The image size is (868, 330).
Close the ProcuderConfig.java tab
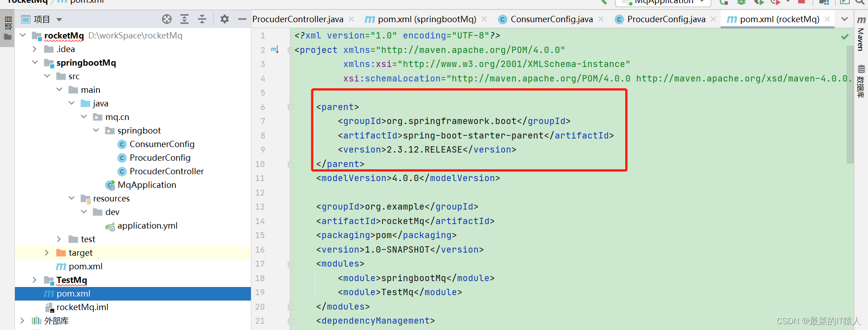[x=713, y=19]
